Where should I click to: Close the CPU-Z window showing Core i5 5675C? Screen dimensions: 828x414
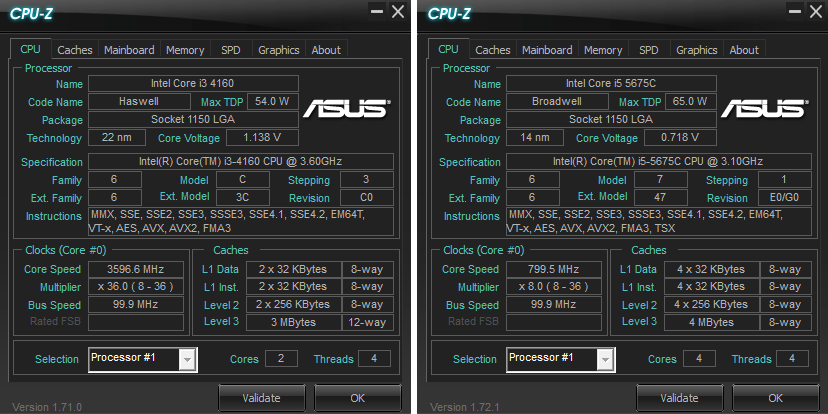pyautogui.click(x=811, y=11)
